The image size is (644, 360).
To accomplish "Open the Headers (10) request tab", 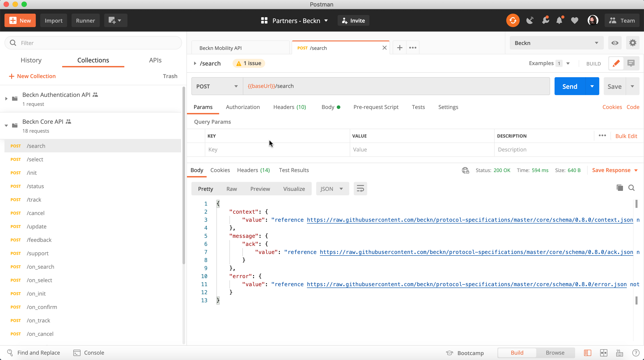I will tap(290, 107).
